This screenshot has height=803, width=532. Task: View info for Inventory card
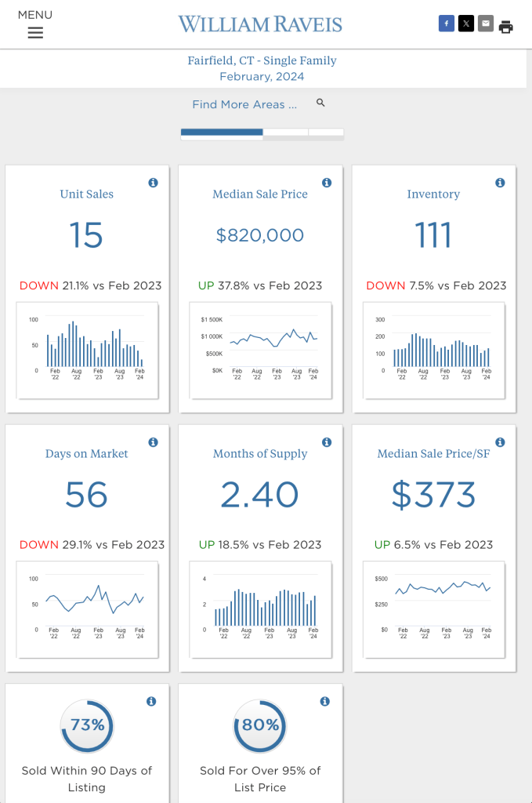pos(500,183)
